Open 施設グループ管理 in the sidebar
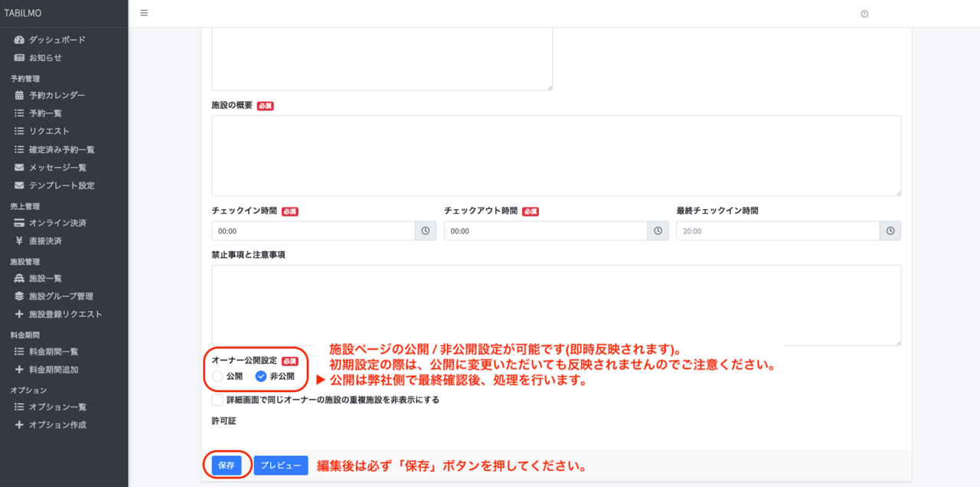The width and height of the screenshot is (980, 487). pyautogui.click(x=60, y=296)
